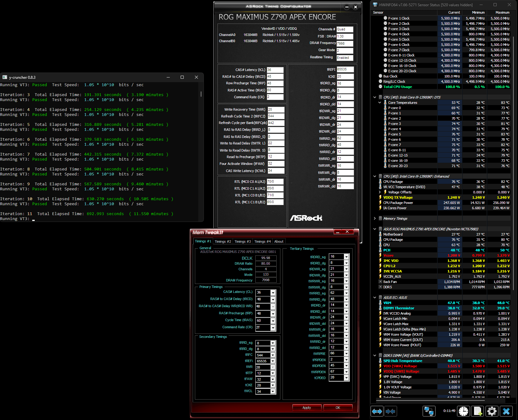The height and width of the screenshot is (420, 518).
Task: Switch to Timings #4 tab
Action: click(262, 241)
